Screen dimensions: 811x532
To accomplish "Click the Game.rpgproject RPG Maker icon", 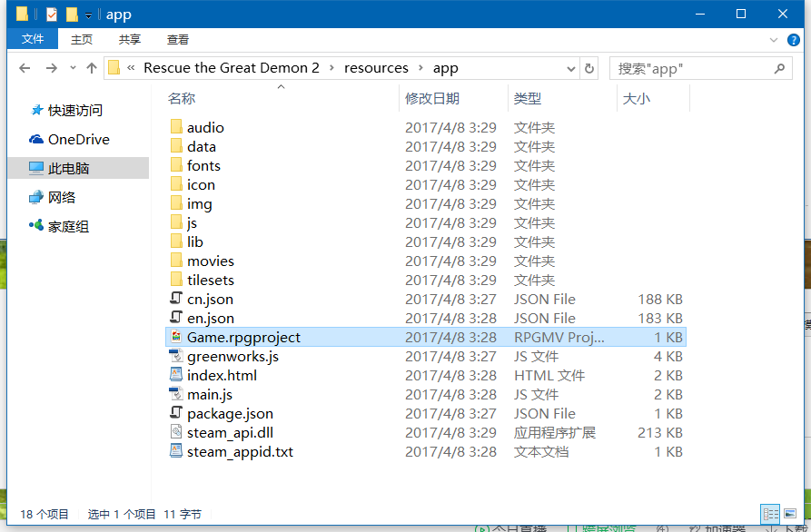I will (176, 337).
